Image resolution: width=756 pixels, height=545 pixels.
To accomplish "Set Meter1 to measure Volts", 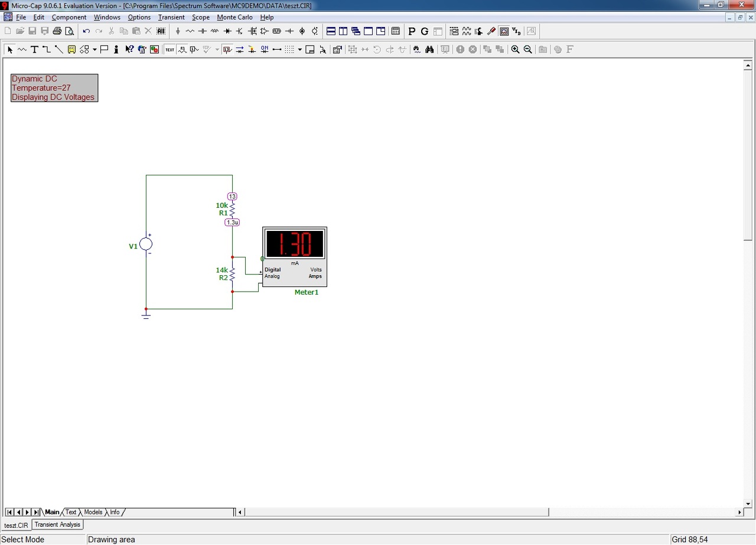I will click(316, 270).
